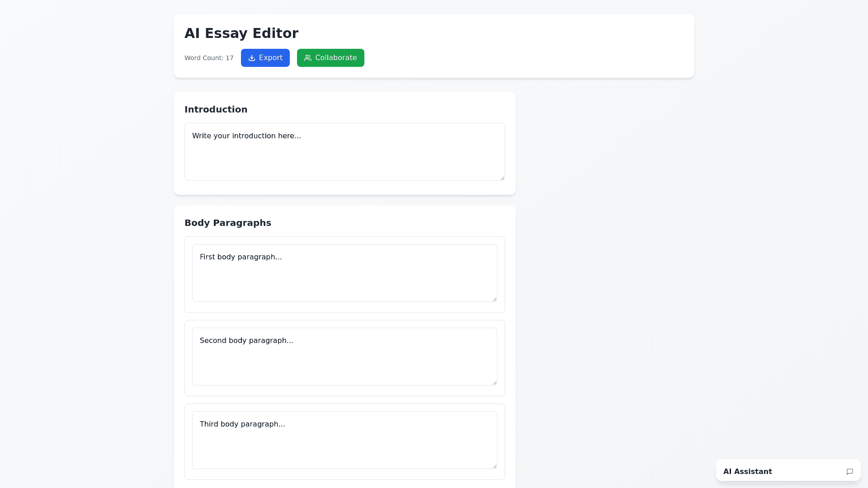Image resolution: width=868 pixels, height=488 pixels.
Task: Click into the Second body paragraph field
Action: (x=344, y=361)
